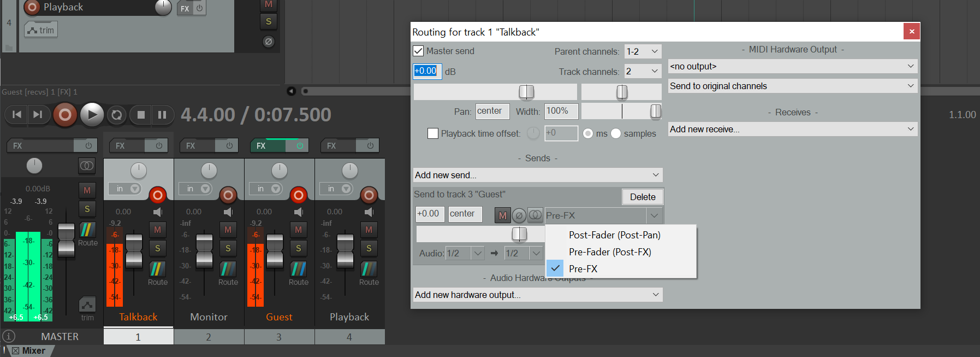
Task: Click the Mixer tab at bottom
Action: click(x=33, y=350)
